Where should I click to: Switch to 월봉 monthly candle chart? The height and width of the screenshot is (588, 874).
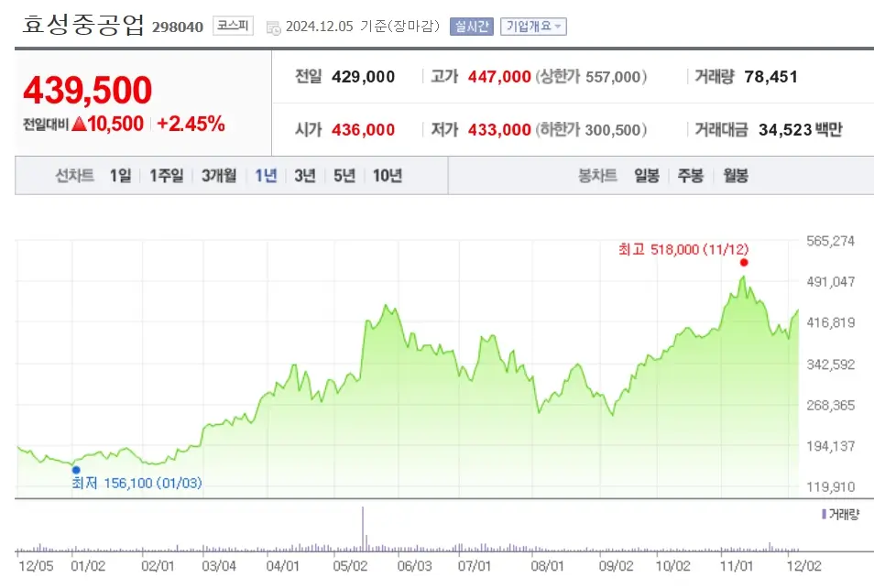coord(736,176)
